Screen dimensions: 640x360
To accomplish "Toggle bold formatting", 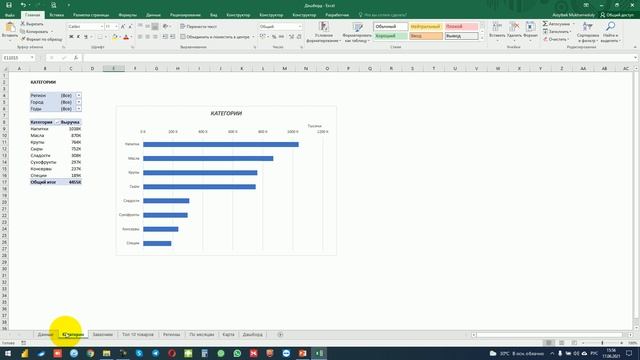I will [71, 37].
